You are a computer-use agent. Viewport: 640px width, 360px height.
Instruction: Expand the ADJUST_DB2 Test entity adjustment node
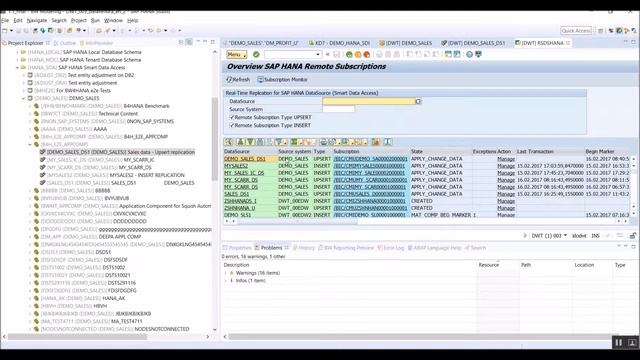point(24,75)
